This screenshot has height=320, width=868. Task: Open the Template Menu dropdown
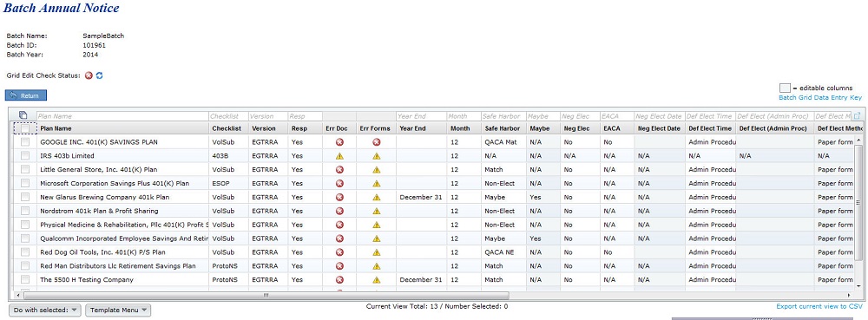118,310
